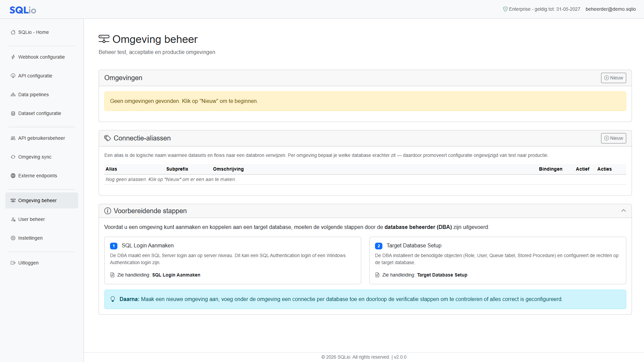
Task: Click the Voorbereidende stappen info icon
Action: coord(108,211)
